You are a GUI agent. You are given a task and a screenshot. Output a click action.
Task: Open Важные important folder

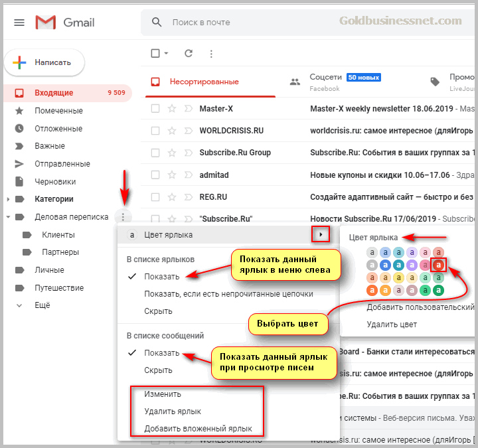pos(50,146)
